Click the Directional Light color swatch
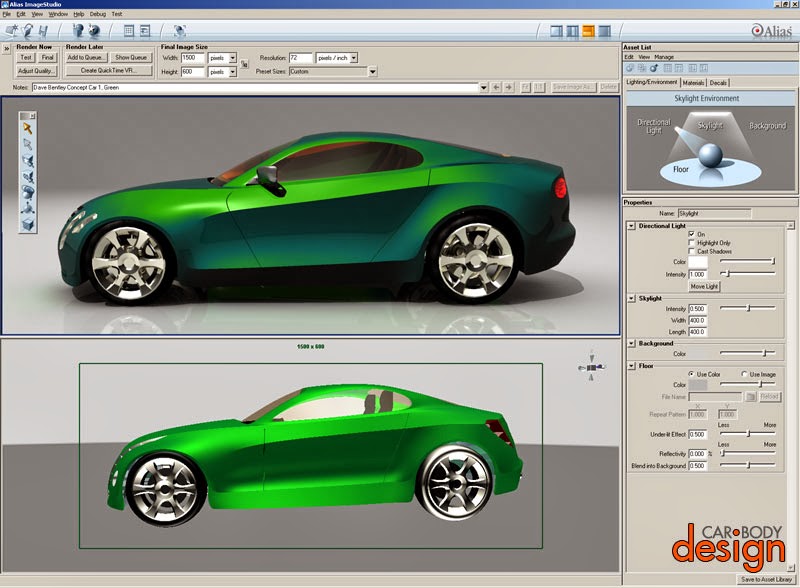Image resolution: width=800 pixels, height=588 pixels. [x=698, y=262]
